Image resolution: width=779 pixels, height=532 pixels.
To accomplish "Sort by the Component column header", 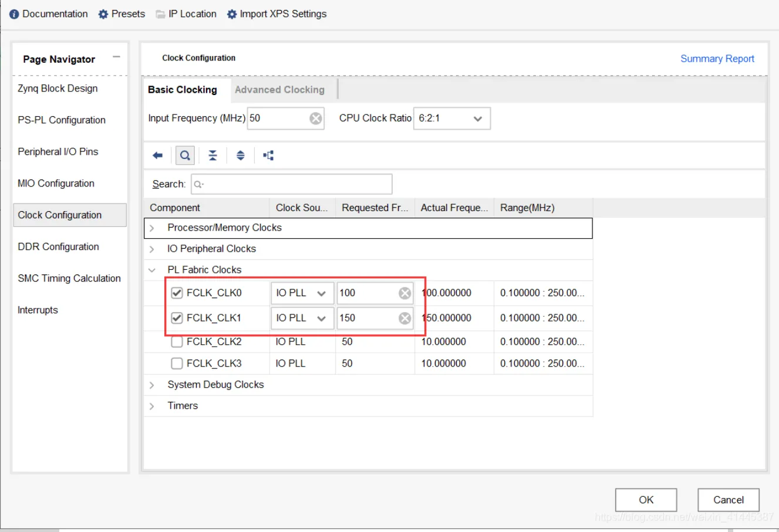I will coord(207,208).
